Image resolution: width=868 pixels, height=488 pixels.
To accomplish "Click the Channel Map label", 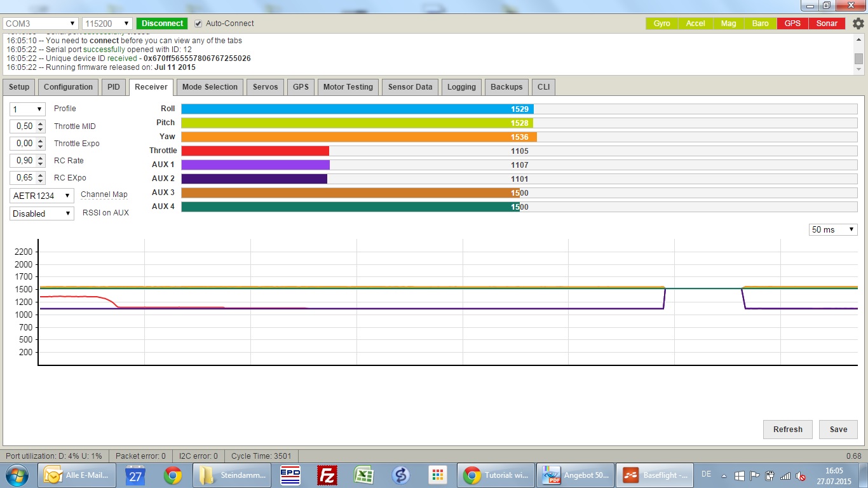I will pyautogui.click(x=104, y=194).
